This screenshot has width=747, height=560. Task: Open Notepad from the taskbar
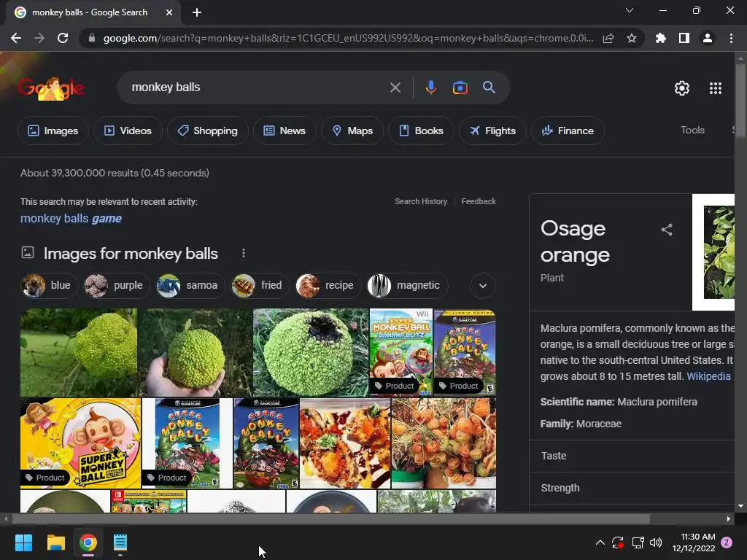tap(120, 542)
